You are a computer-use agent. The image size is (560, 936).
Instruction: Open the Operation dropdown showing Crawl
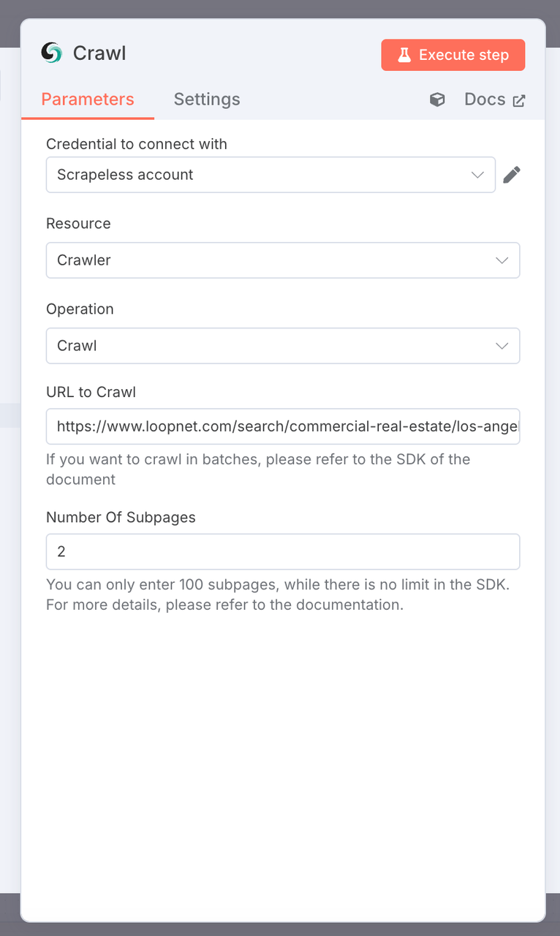[x=283, y=346]
